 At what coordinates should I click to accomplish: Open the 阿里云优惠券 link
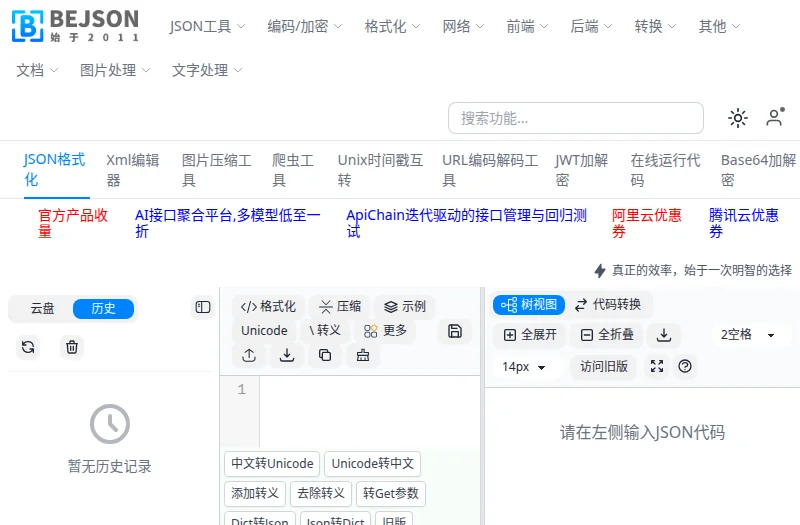(x=646, y=223)
